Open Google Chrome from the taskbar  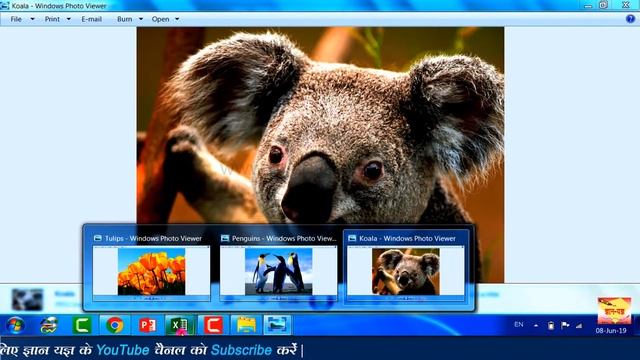115,325
